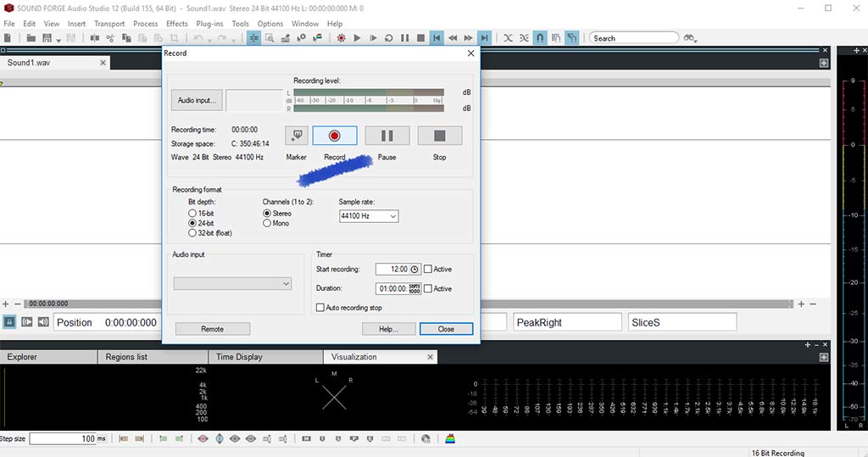Viewport: 868px width, 457px height.
Task: Click the Search input field
Action: tap(634, 38)
